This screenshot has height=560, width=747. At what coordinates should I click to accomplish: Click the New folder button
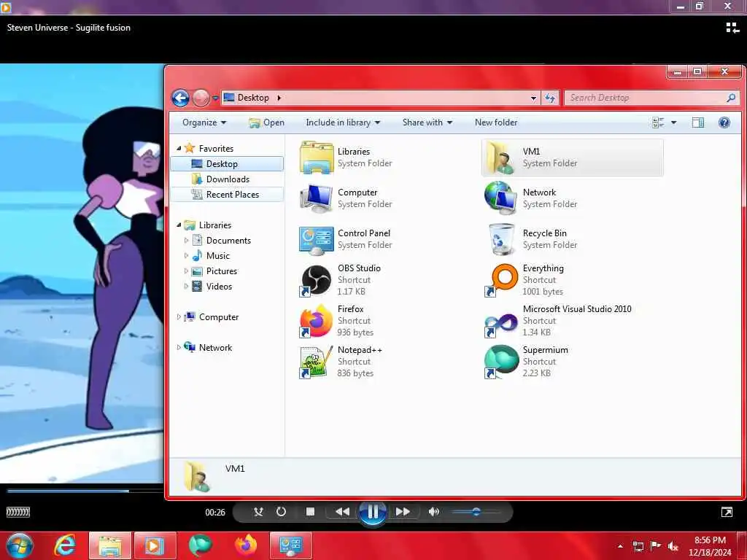pos(496,122)
